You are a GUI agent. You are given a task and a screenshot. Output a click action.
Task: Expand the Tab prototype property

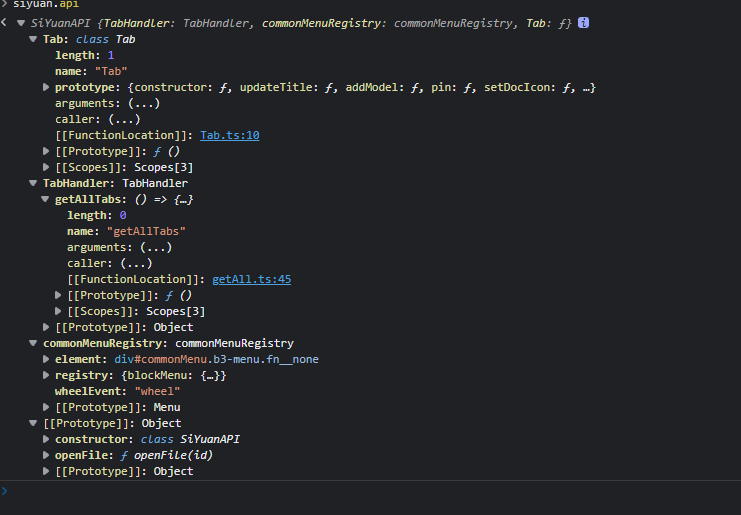pos(46,87)
